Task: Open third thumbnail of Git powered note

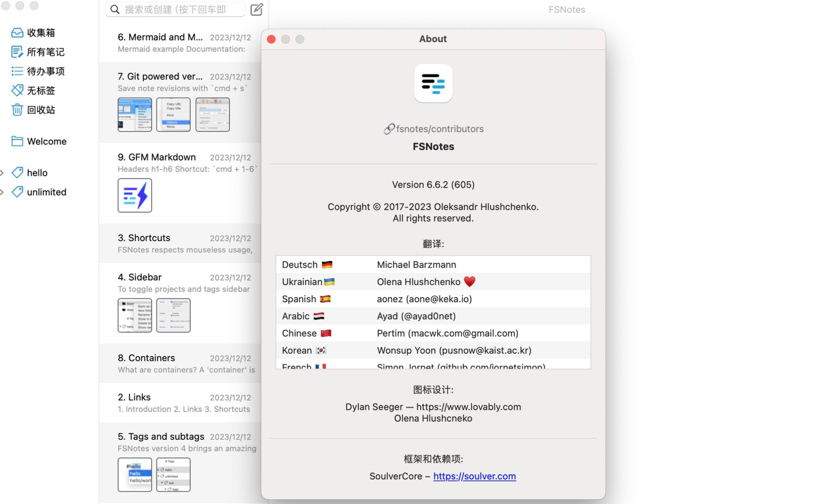Action: click(x=213, y=115)
